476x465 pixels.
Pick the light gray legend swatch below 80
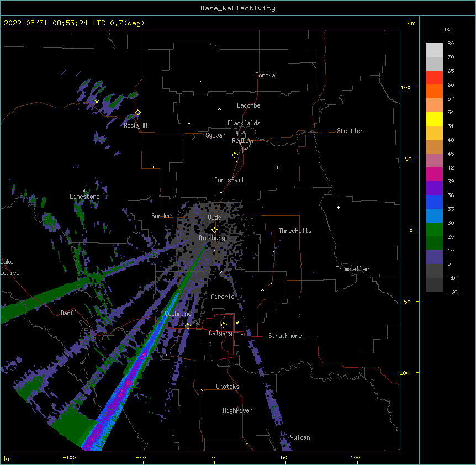[x=434, y=50]
